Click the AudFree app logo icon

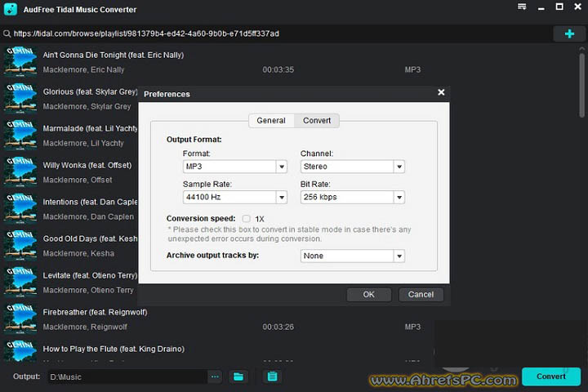11,9
